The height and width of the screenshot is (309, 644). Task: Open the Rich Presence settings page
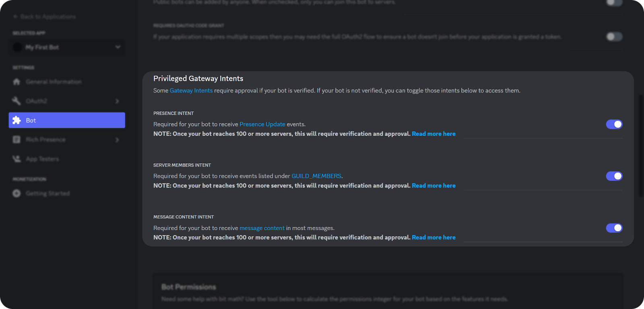pyautogui.click(x=67, y=140)
